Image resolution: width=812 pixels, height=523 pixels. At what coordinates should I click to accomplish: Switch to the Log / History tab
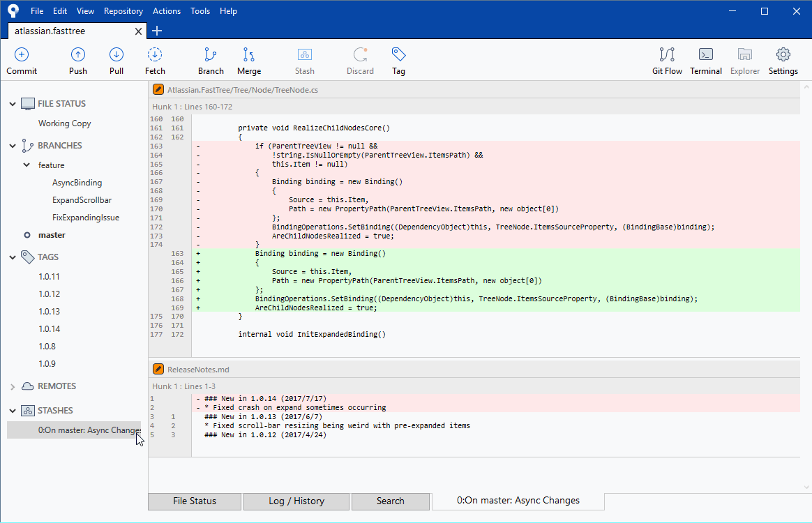296,501
